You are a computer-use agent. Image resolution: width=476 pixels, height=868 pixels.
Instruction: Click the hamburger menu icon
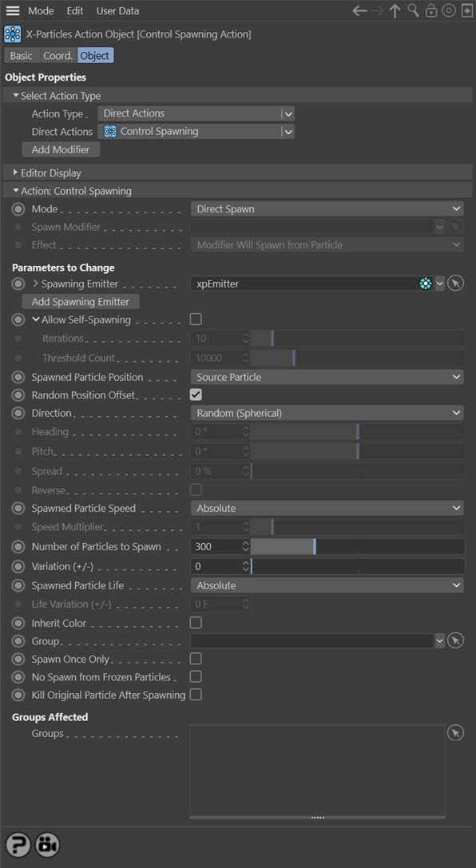click(13, 10)
